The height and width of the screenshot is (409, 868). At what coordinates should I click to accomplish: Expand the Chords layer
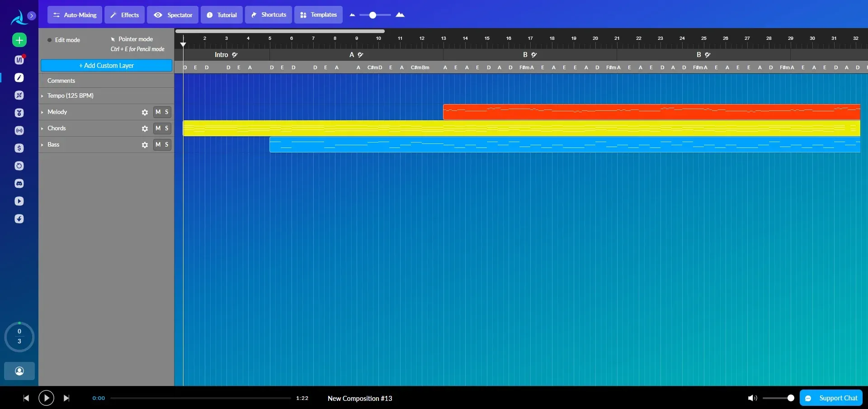[42, 128]
